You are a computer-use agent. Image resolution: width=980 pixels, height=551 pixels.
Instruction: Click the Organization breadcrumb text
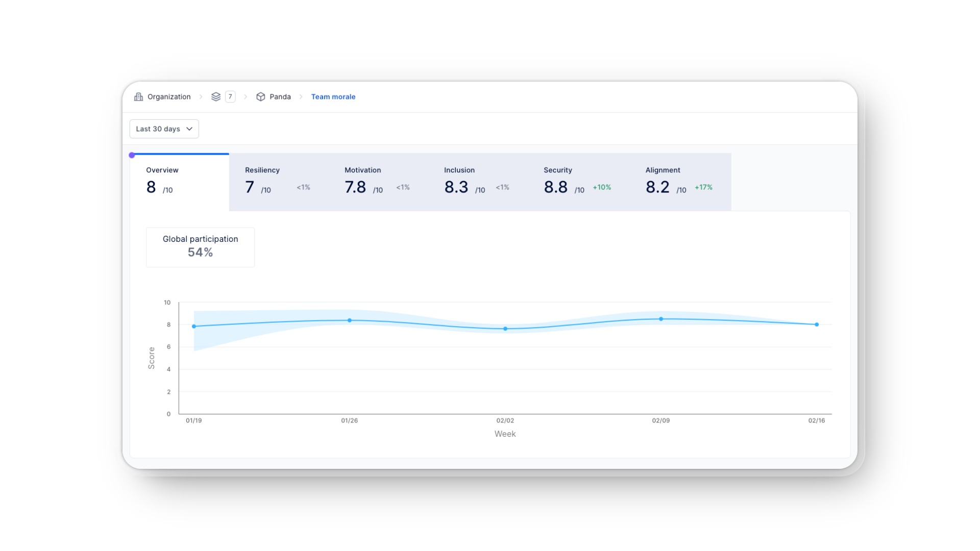pyautogui.click(x=169, y=96)
